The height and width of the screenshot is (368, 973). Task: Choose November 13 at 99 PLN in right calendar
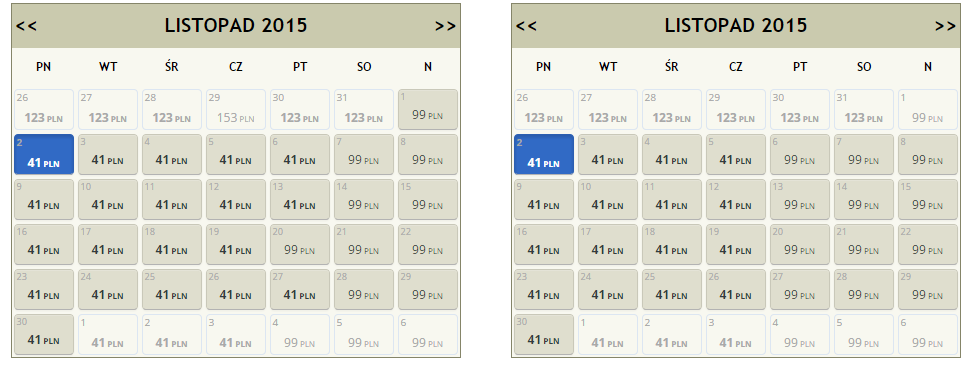pos(800,199)
